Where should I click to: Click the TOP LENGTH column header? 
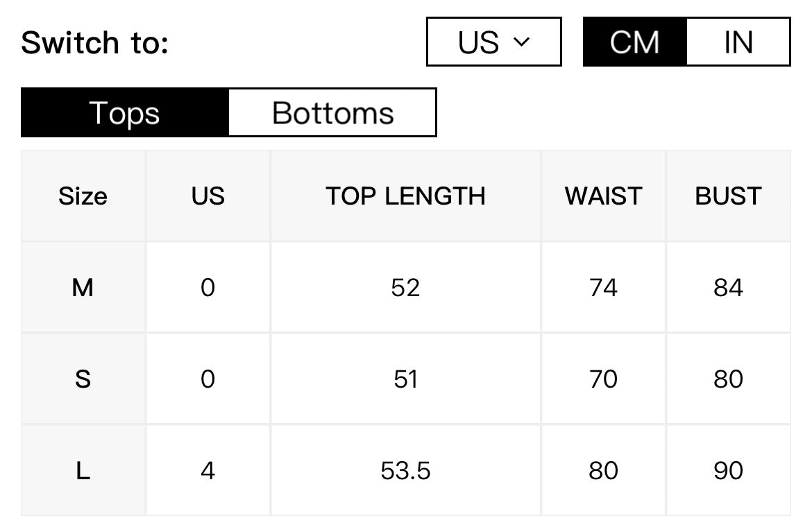(x=405, y=196)
